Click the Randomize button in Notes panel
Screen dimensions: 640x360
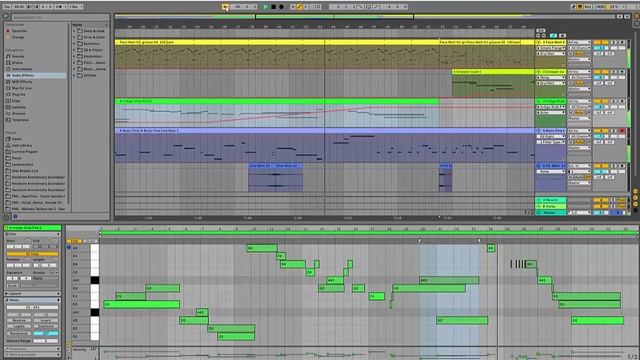point(19,333)
